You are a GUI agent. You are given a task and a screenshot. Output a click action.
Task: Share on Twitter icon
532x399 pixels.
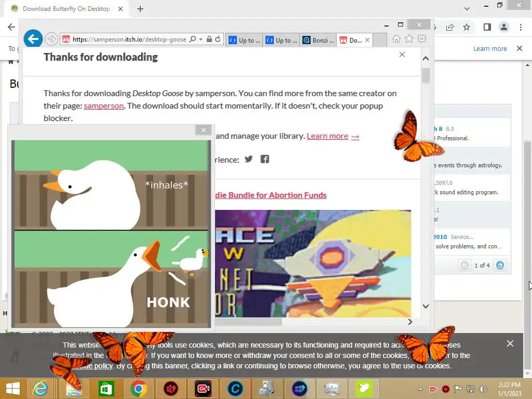(x=249, y=159)
